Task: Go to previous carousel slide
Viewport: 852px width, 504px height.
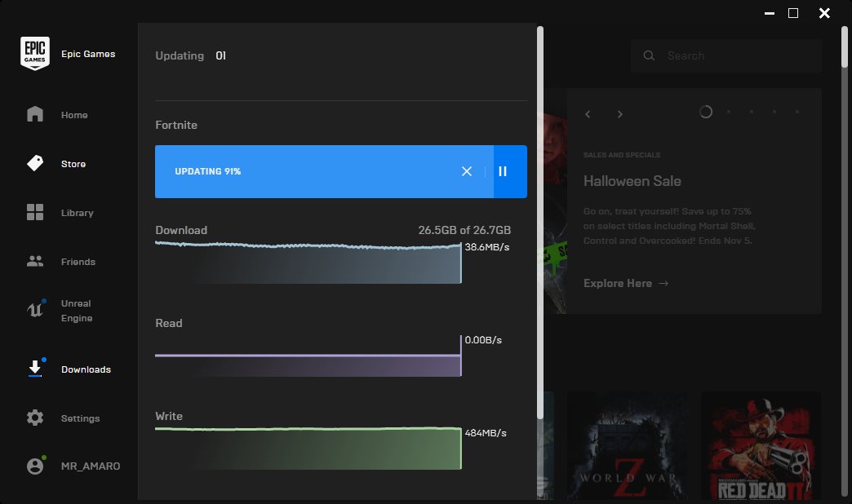Action: pyautogui.click(x=588, y=114)
